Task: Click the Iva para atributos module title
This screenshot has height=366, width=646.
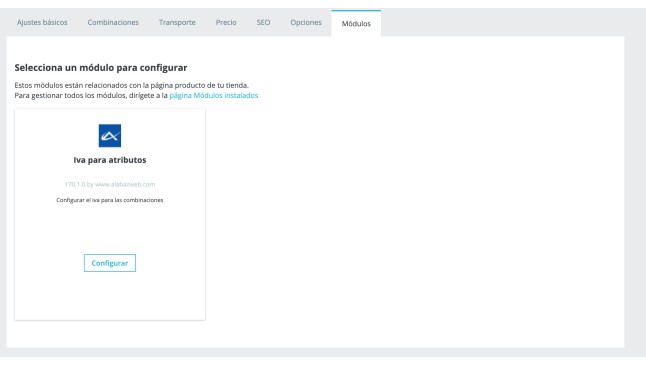Action: pos(110,160)
